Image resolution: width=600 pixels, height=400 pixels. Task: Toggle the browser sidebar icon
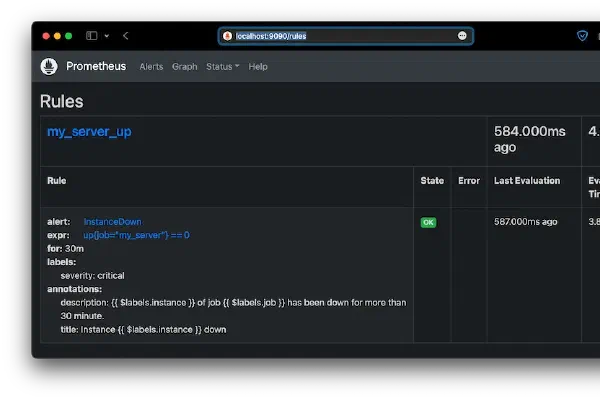(91, 36)
